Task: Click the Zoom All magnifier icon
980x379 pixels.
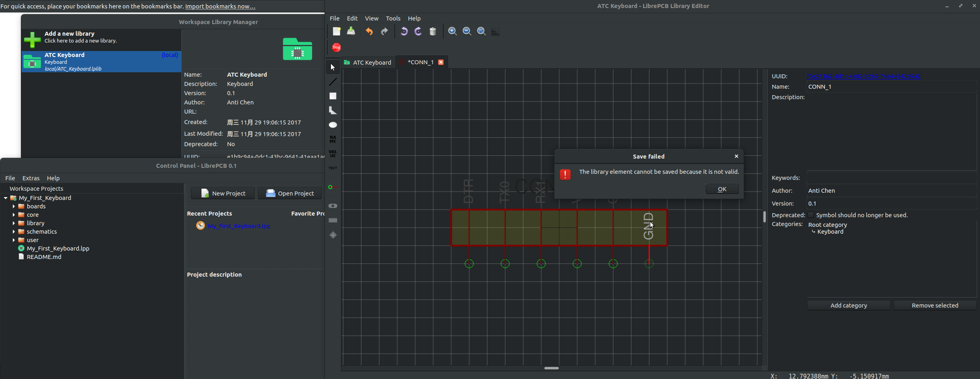Action: pos(481,31)
